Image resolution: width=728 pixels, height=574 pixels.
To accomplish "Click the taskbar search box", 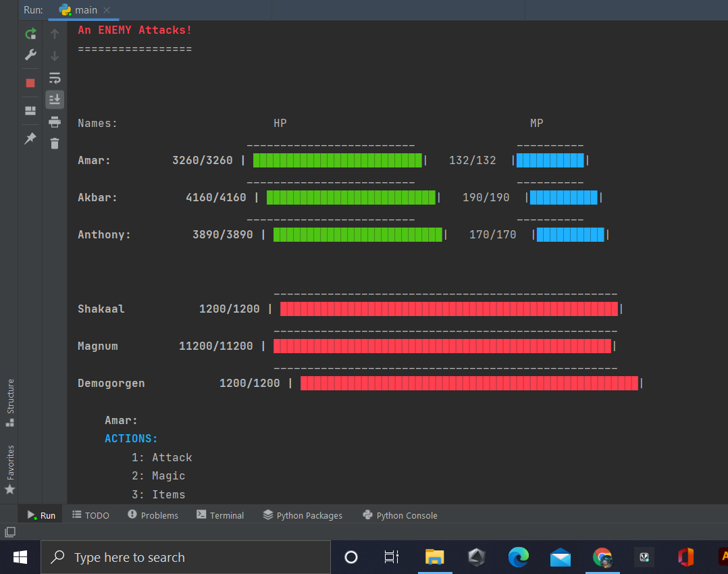I will coord(186,557).
